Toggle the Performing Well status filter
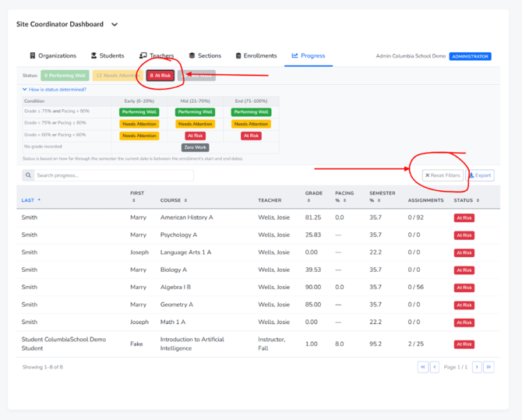Viewport: 522px width, 420px height. click(65, 76)
